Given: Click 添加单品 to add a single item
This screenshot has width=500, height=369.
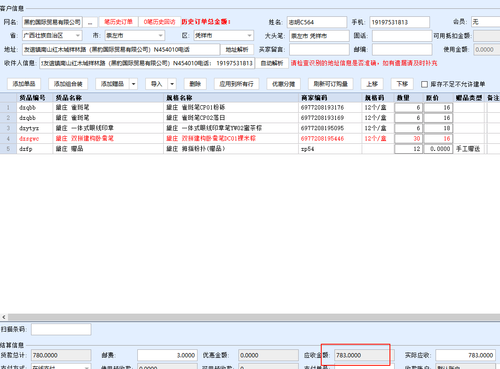Looking at the screenshot, I should click(x=24, y=84).
